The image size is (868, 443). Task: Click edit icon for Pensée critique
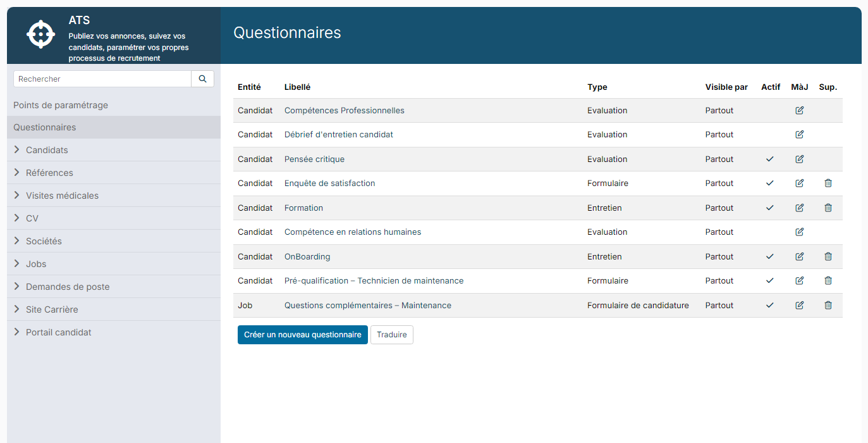[800, 159]
